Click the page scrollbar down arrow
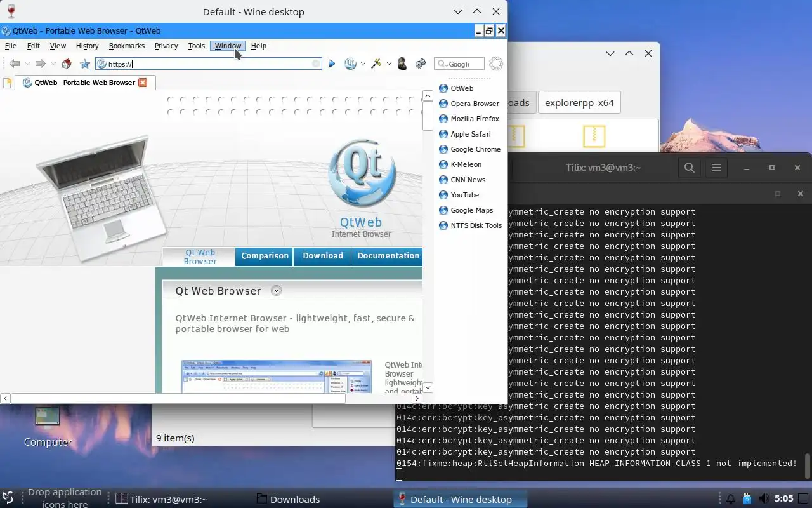Image resolution: width=812 pixels, height=508 pixels. [x=428, y=387]
